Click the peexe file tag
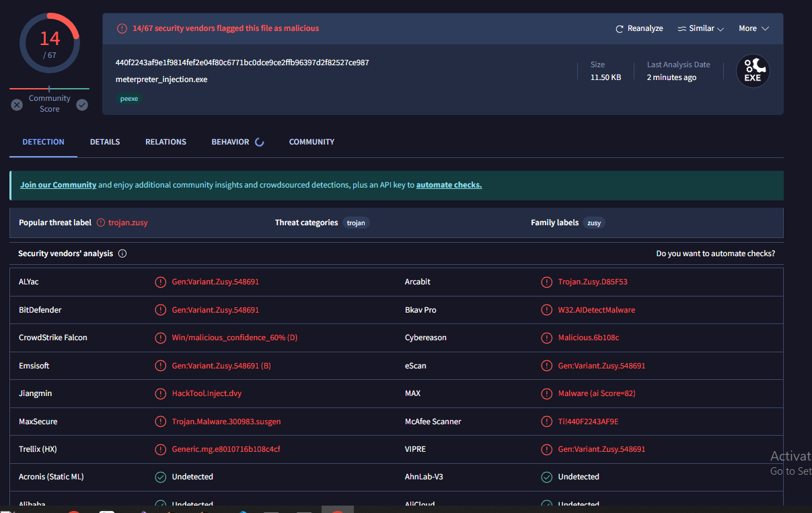The width and height of the screenshot is (812, 513). (128, 98)
